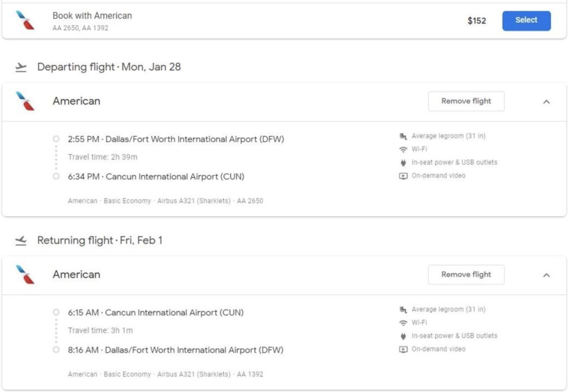Click Wi-Fi icon in returning flight amenities
Image resolution: width=568 pixels, height=392 pixels.
(403, 323)
